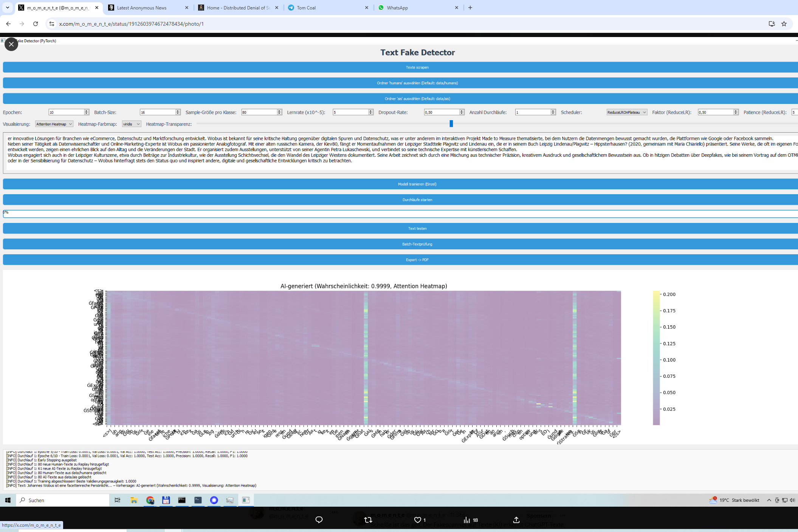The width and height of the screenshot is (798, 532).
Task: Open site information icon in address bar
Action: [52, 24]
